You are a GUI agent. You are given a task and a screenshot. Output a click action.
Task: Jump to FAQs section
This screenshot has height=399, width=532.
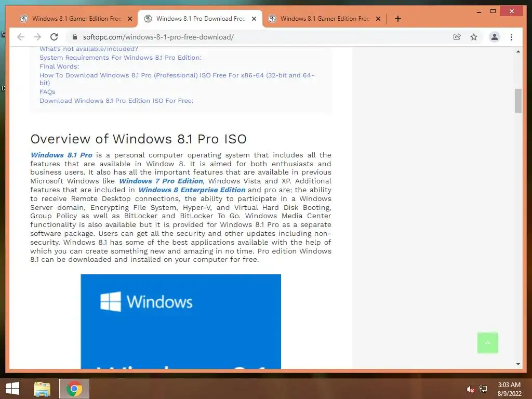[x=47, y=92]
